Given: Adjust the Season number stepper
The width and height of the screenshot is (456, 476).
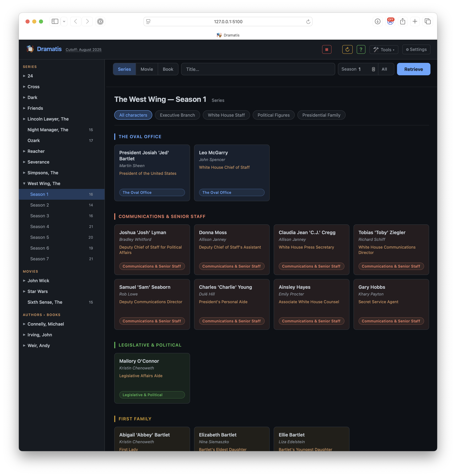Looking at the screenshot, I should tap(373, 69).
